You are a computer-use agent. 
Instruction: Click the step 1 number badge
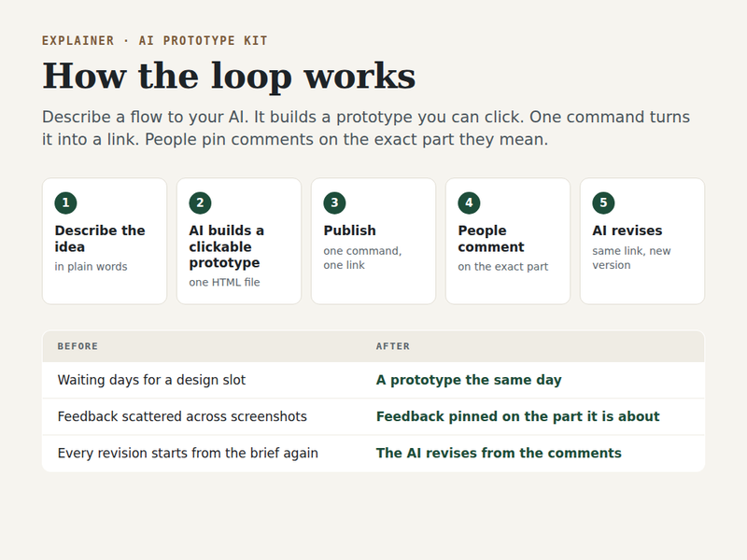click(65, 203)
